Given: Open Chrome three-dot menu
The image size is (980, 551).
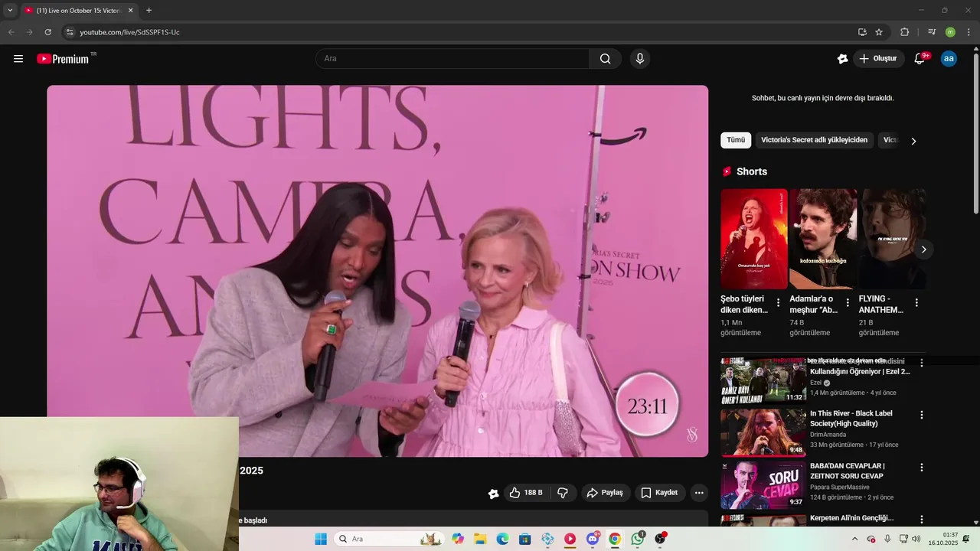Looking at the screenshot, I should click(x=969, y=32).
